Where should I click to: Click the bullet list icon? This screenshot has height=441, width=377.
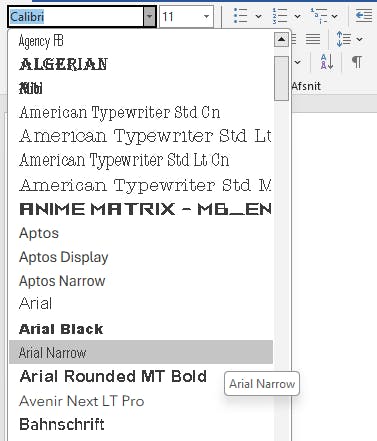[240, 16]
